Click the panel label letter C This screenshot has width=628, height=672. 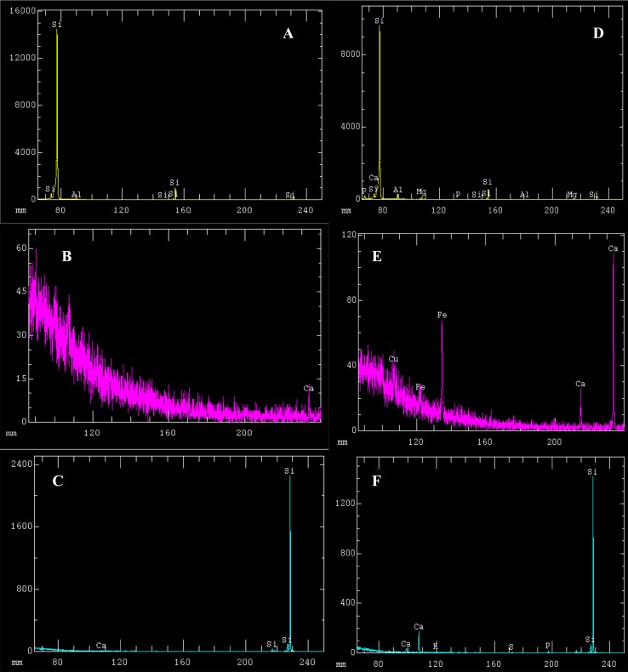[58, 481]
